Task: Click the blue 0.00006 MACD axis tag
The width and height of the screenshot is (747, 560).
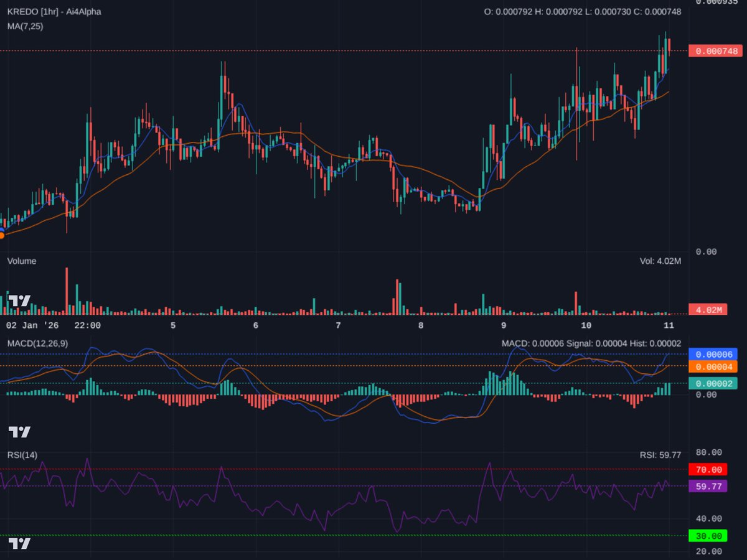Action: tap(713, 354)
